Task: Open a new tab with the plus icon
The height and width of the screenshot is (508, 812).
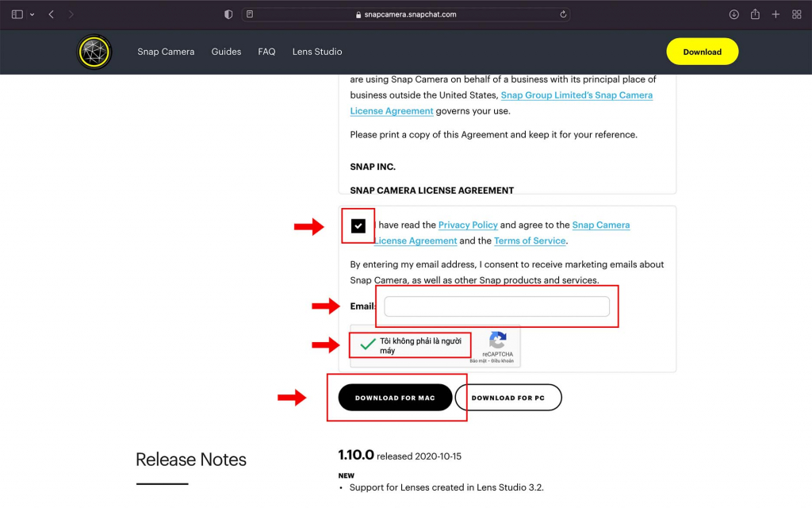Action: tap(776, 14)
